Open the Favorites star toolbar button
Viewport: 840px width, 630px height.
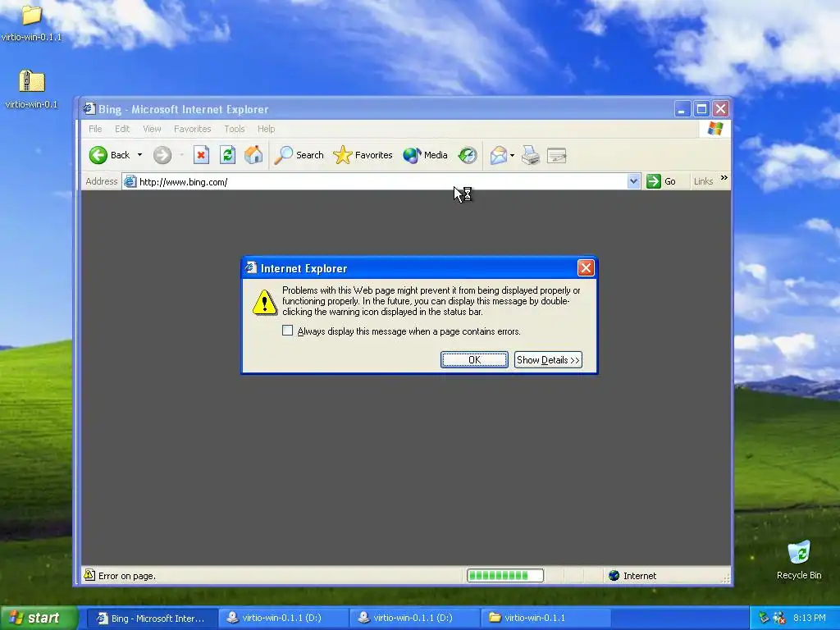click(x=363, y=155)
